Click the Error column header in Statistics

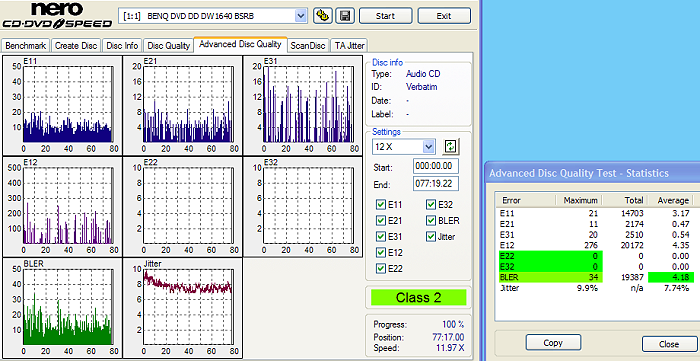click(x=525, y=200)
